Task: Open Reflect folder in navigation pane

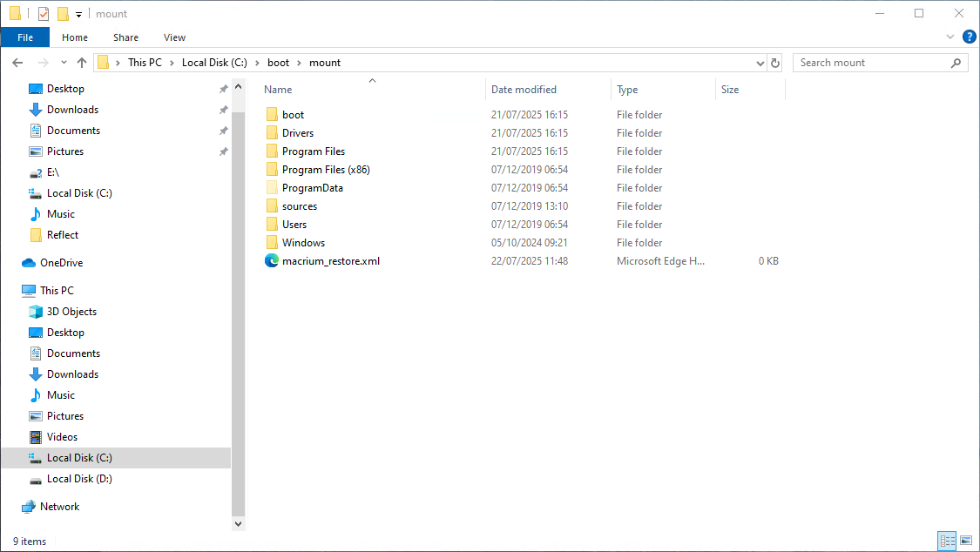Action: click(63, 235)
